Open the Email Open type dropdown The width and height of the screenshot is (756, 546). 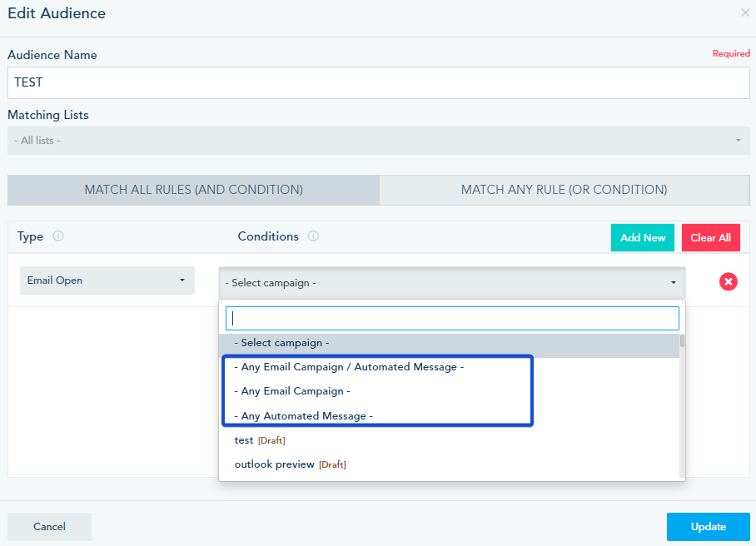107,280
